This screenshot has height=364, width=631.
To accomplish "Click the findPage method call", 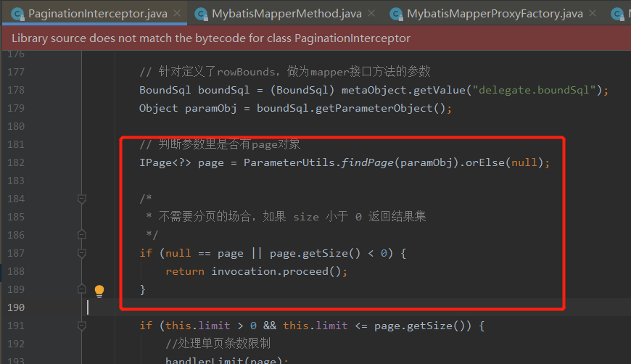I will [x=367, y=162].
